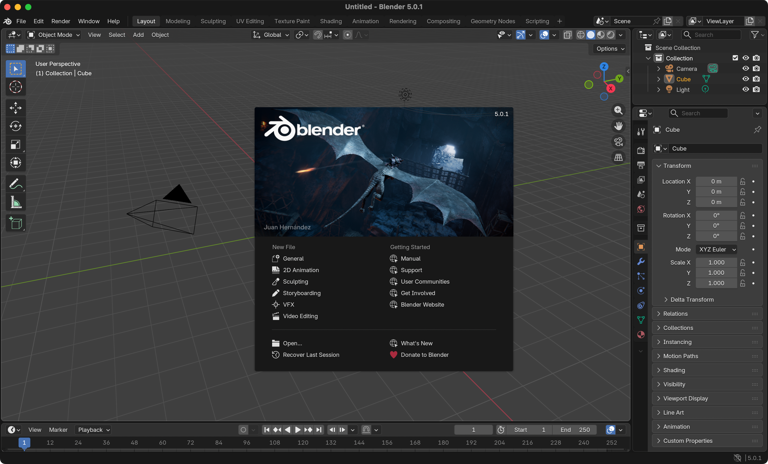Disable Cube rendering camera icon
The width and height of the screenshot is (768, 464).
point(756,79)
